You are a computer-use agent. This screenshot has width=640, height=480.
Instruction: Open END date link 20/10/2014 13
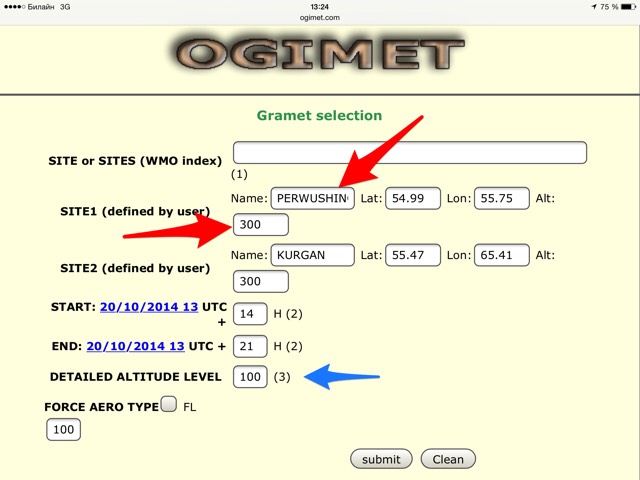point(136,346)
